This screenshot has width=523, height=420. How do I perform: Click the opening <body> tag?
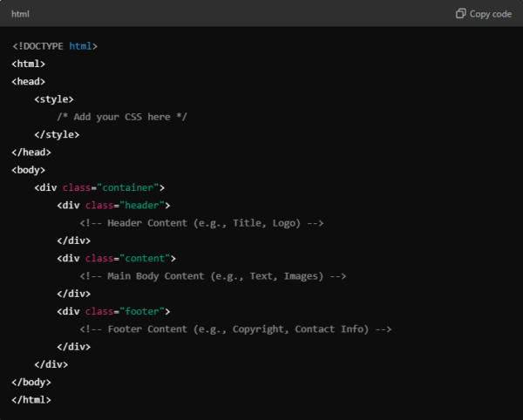coord(29,170)
